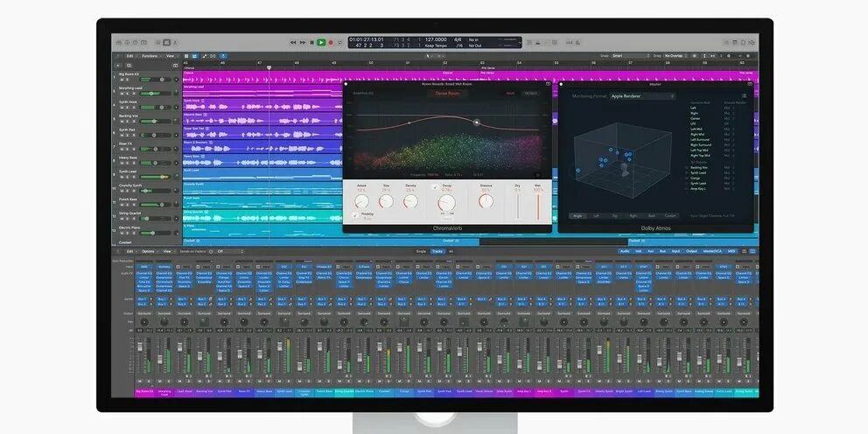Open the Editors scissors icon
The height and width of the screenshot is (434, 868).
175,43
